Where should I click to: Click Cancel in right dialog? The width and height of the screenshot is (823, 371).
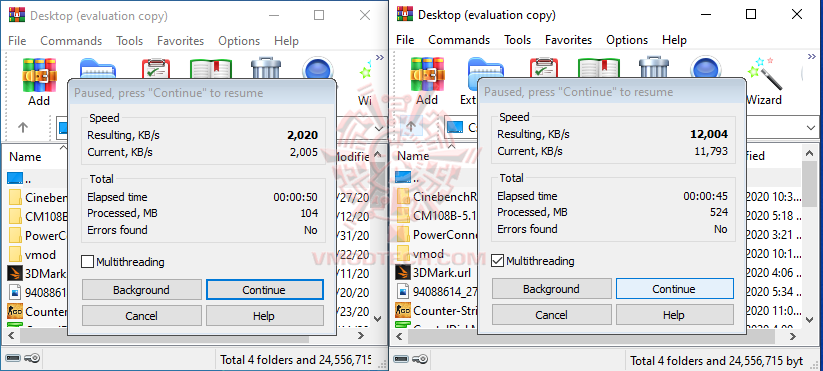coord(552,315)
